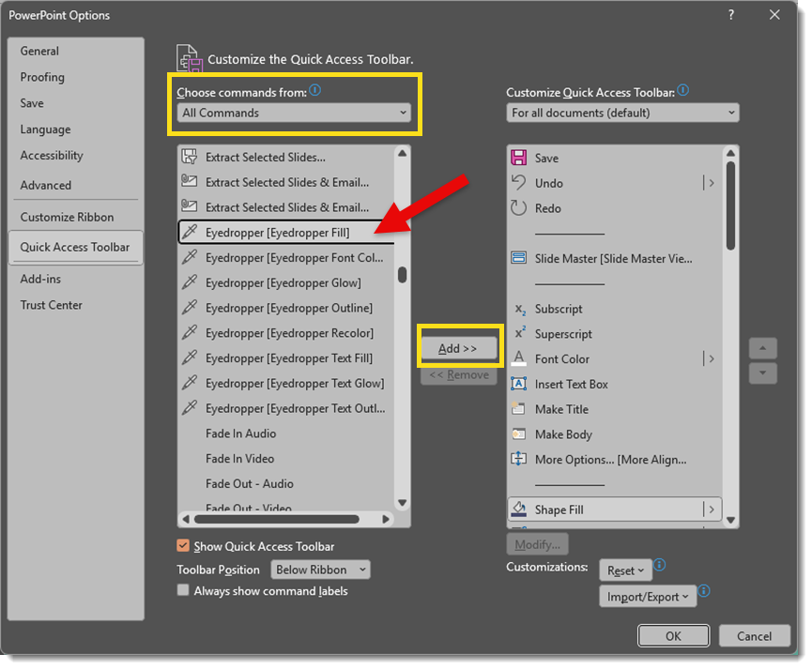Click the Save floppy disk icon
This screenshot has height=669, width=812.
coord(518,158)
